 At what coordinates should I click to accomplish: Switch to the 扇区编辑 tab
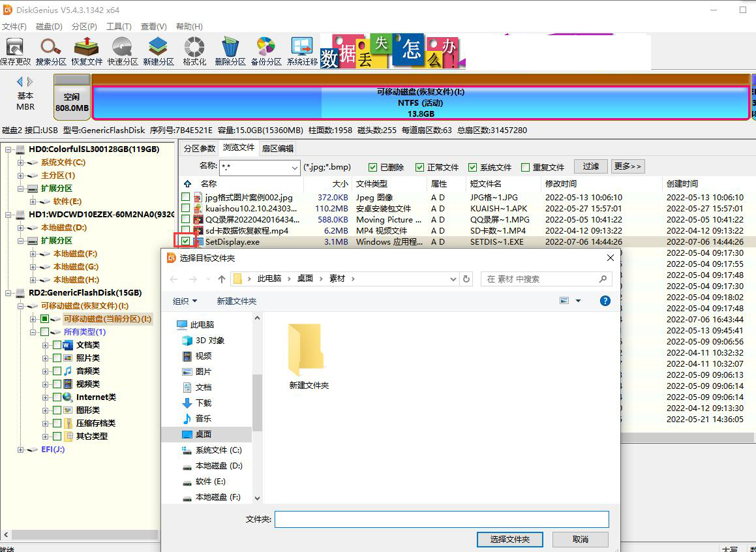pos(278,148)
